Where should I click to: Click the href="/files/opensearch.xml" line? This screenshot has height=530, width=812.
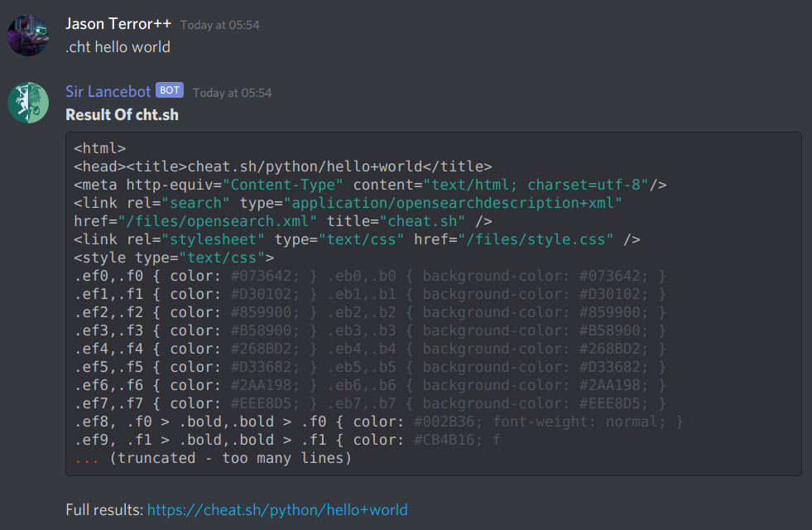283,221
